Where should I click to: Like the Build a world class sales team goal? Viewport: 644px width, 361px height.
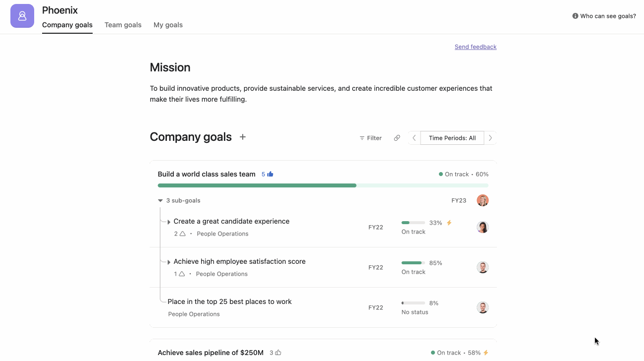pyautogui.click(x=270, y=174)
